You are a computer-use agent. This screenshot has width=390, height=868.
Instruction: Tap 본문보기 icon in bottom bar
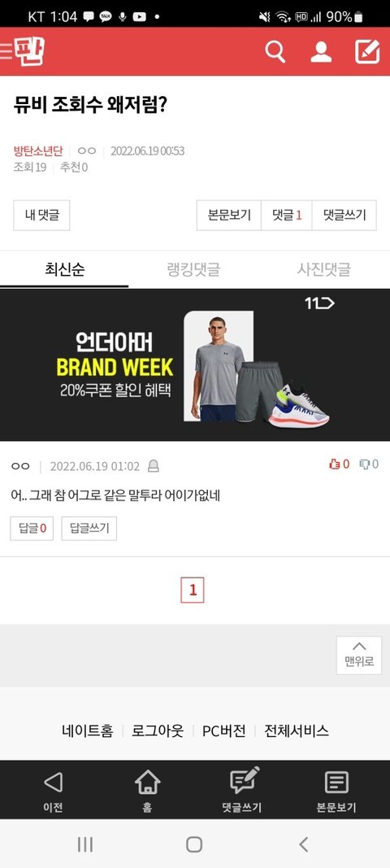point(336,783)
